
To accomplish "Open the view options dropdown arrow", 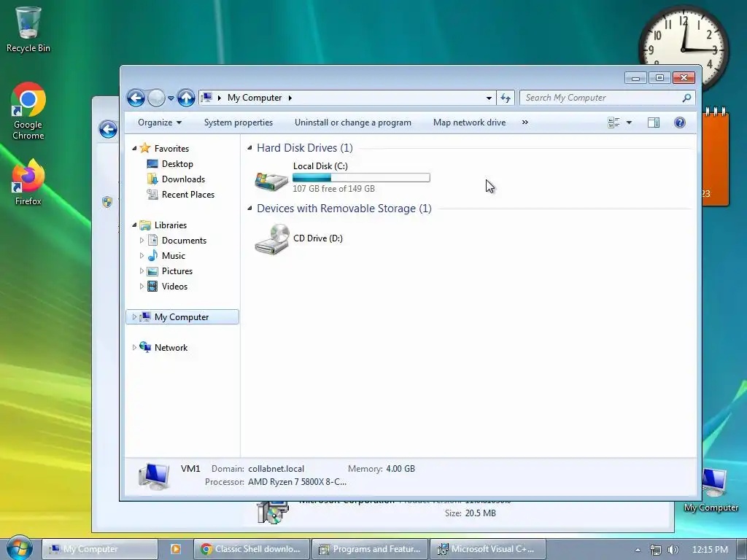I will pyautogui.click(x=629, y=122).
